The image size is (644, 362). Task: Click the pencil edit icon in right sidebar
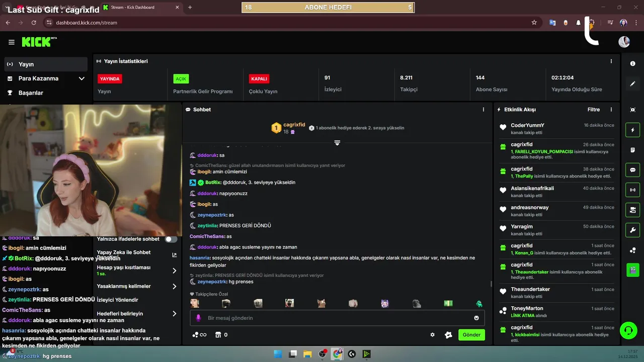(632, 84)
